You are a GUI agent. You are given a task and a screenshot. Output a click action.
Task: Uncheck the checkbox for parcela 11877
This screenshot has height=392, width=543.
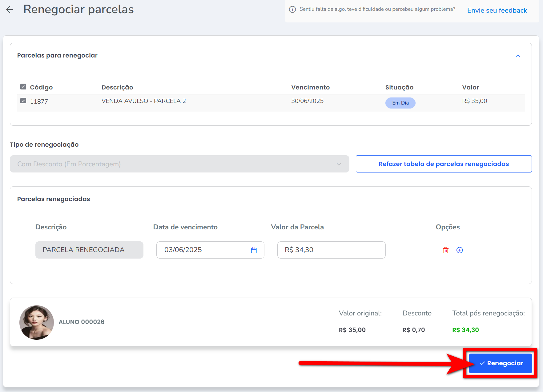point(23,101)
